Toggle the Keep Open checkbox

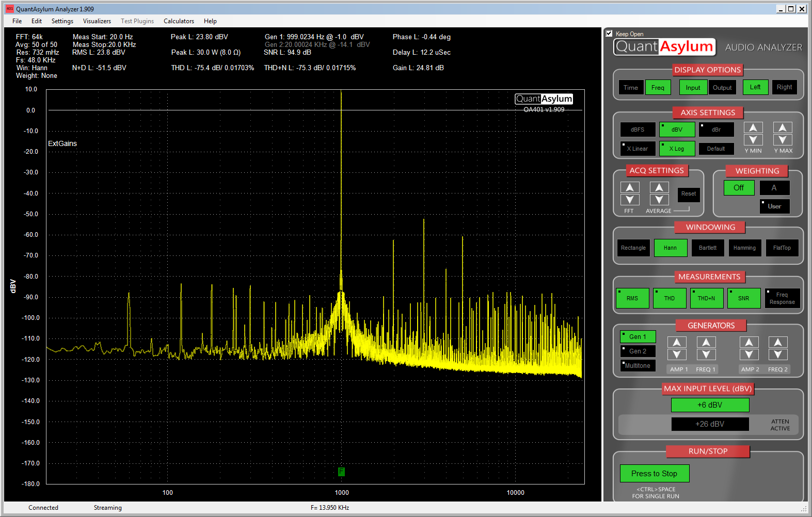[x=609, y=34]
